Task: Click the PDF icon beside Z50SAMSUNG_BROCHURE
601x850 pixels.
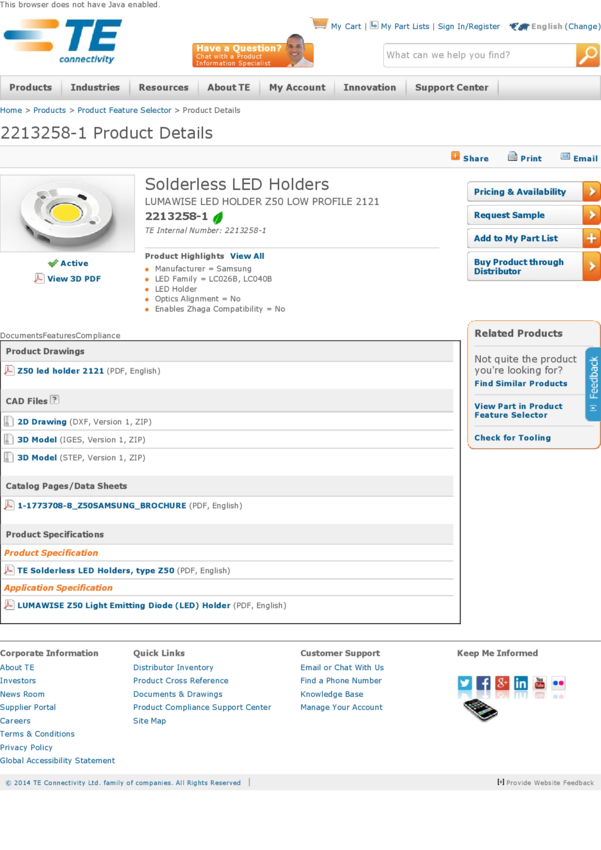Action: (x=9, y=505)
